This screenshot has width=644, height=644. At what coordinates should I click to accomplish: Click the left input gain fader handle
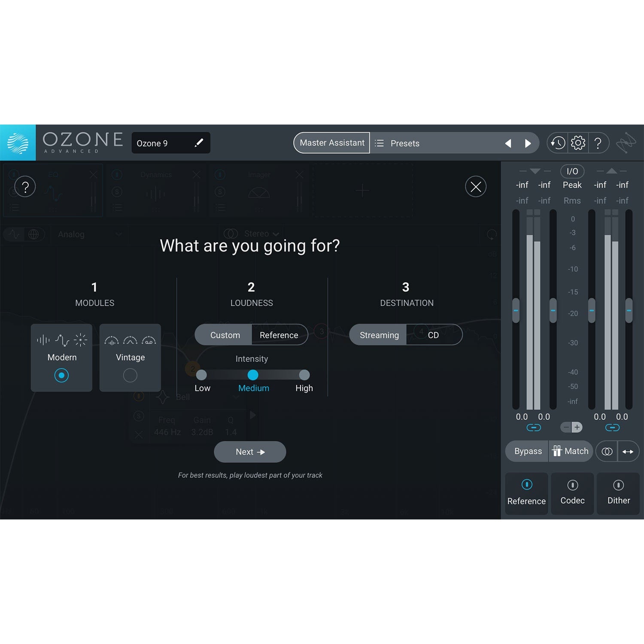516,310
